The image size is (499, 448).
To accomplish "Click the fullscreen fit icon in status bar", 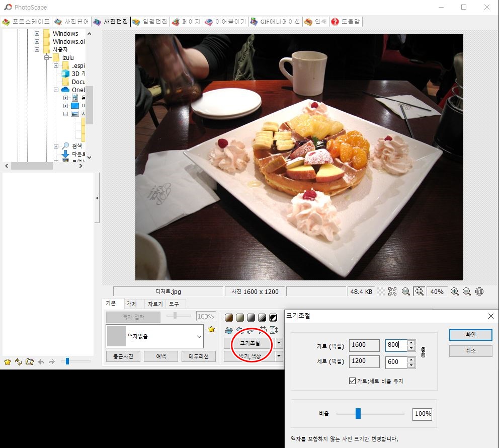I will tap(392, 291).
